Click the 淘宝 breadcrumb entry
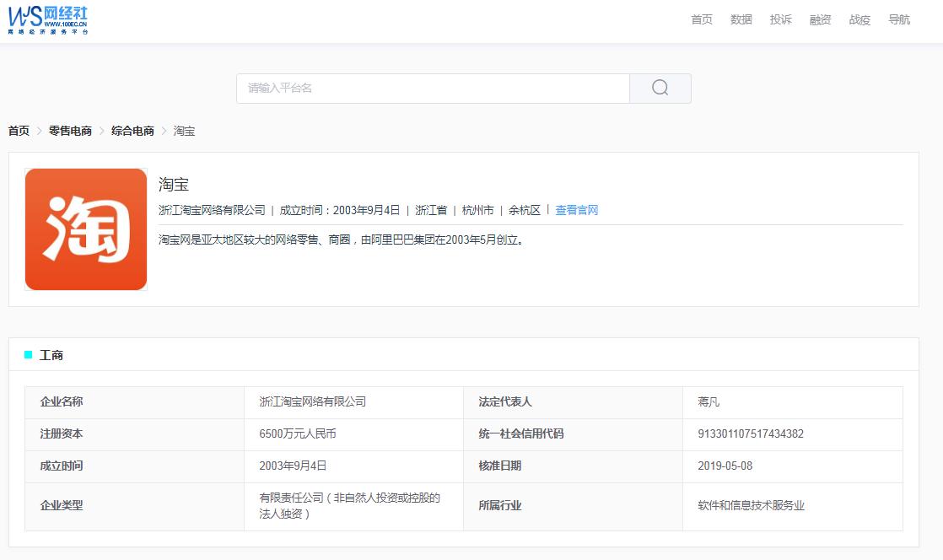943x560 pixels. point(184,132)
